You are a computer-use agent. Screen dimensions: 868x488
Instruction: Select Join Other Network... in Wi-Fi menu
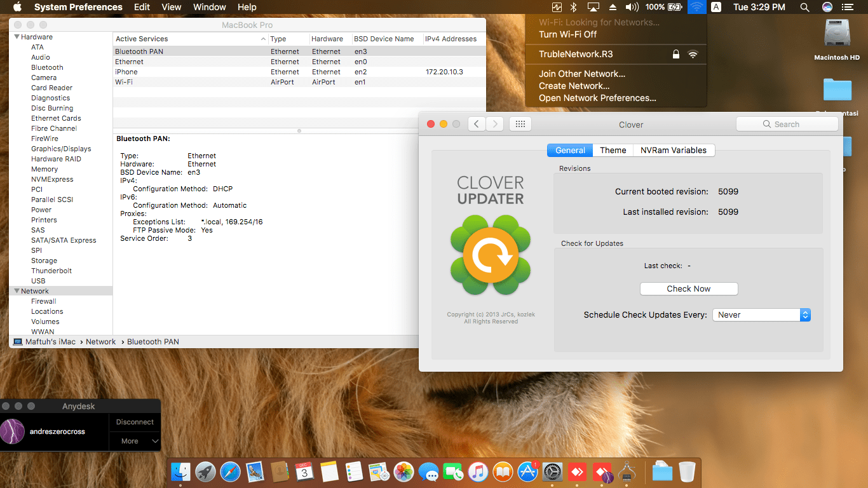616,74
